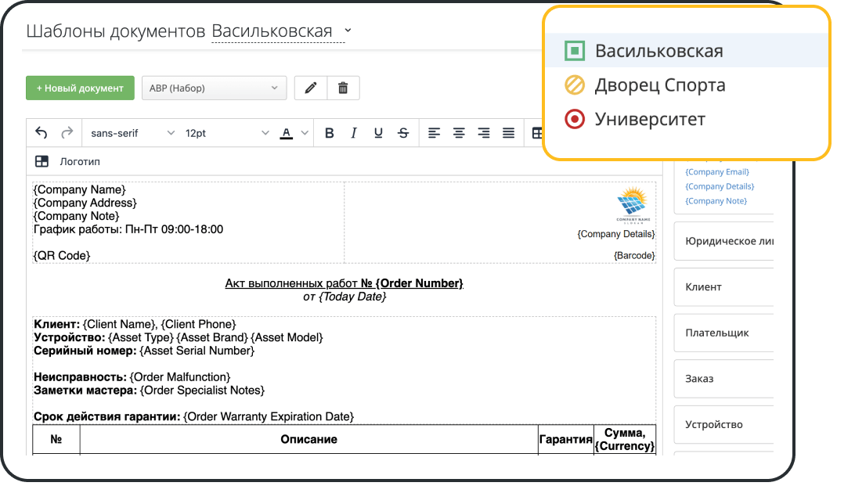Insert the Company Email placeholder link

point(718,171)
